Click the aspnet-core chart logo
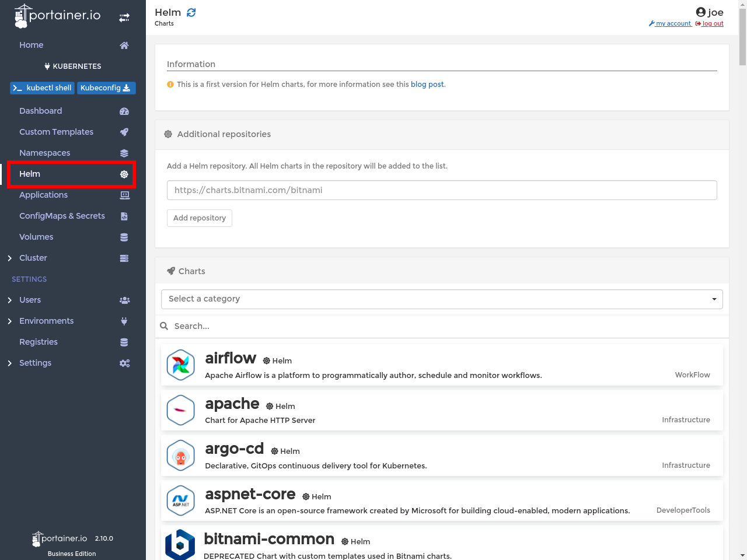The height and width of the screenshot is (560, 747). click(x=181, y=501)
